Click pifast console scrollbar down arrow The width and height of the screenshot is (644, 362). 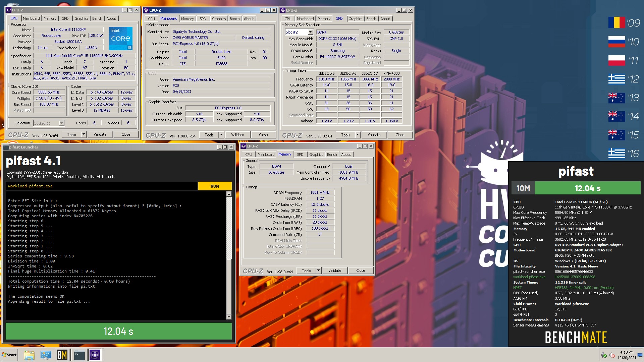click(229, 317)
